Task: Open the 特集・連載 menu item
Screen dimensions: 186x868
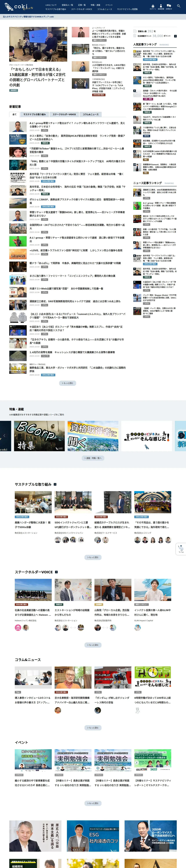Action: (x=95, y=5)
